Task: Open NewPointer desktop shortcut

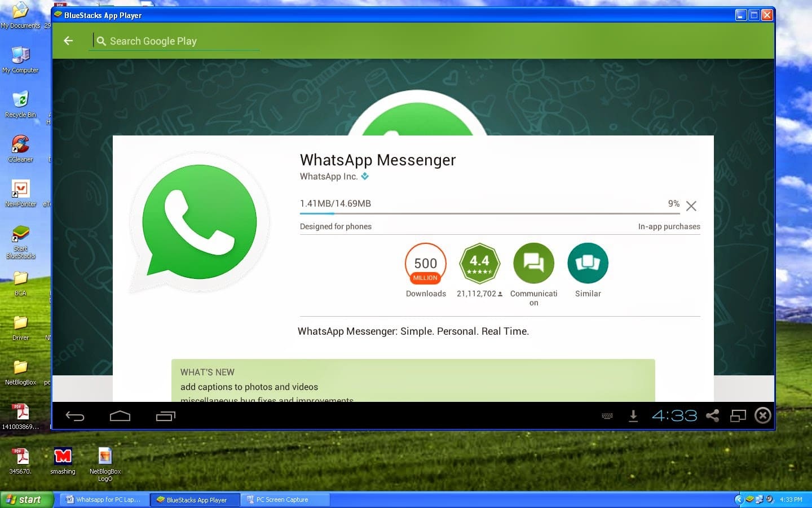Action: [x=20, y=193]
